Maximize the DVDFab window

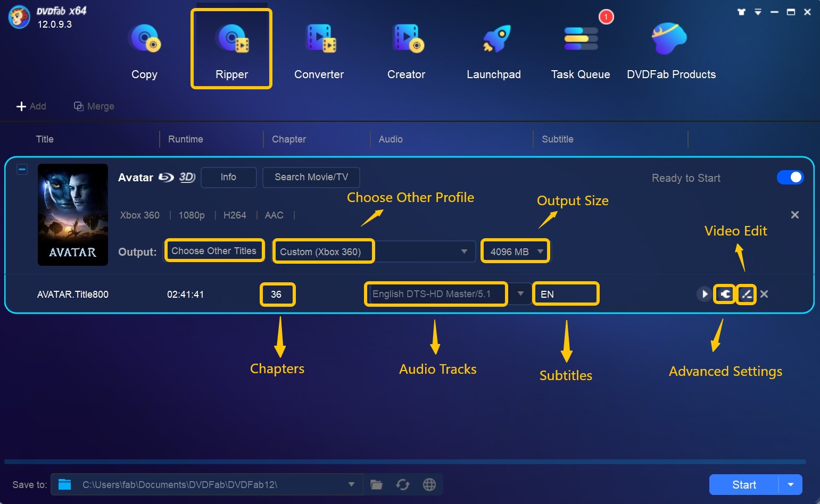tap(791, 12)
